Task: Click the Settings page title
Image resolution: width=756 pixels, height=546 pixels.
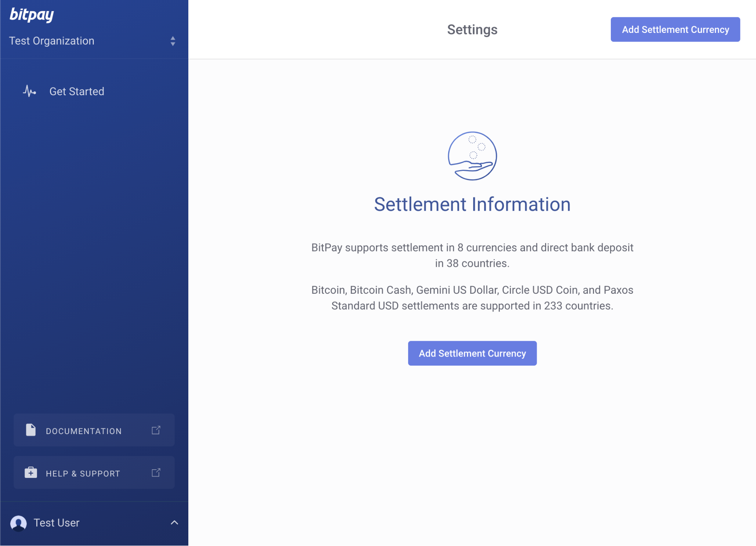Action: click(x=472, y=29)
